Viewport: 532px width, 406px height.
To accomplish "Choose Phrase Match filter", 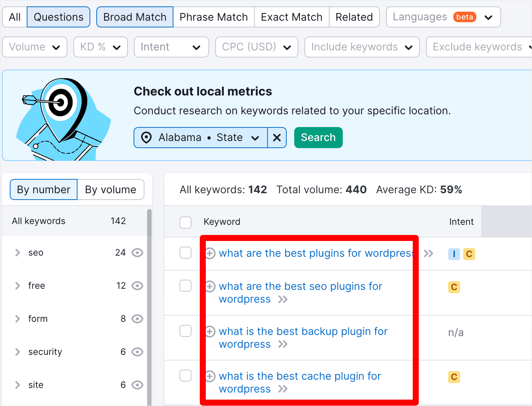I will (x=213, y=17).
